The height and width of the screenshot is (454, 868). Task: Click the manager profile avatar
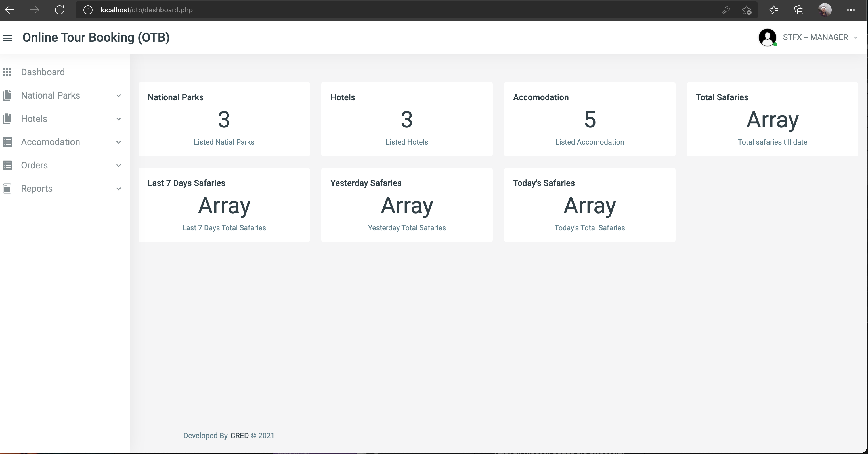(767, 37)
